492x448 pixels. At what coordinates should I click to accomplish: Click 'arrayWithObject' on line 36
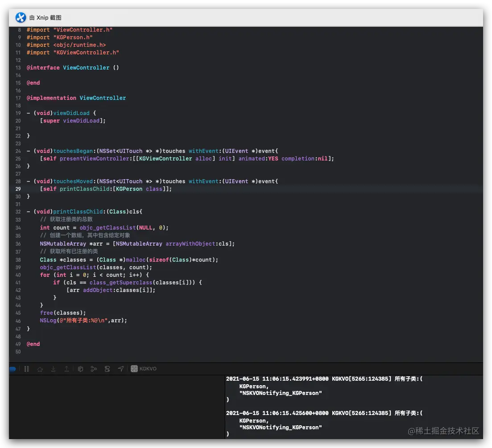(x=190, y=244)
